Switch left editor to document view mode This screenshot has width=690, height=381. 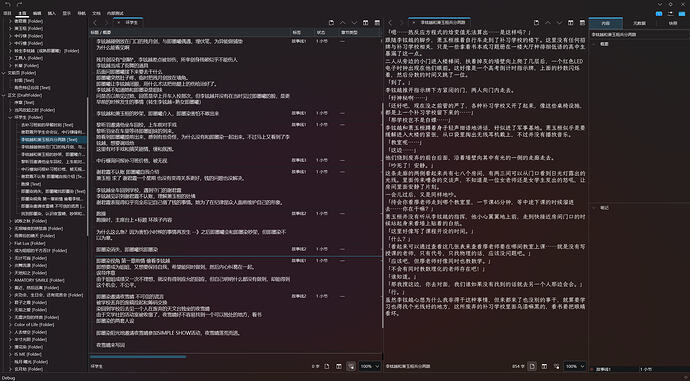click(x=327, y=366)
